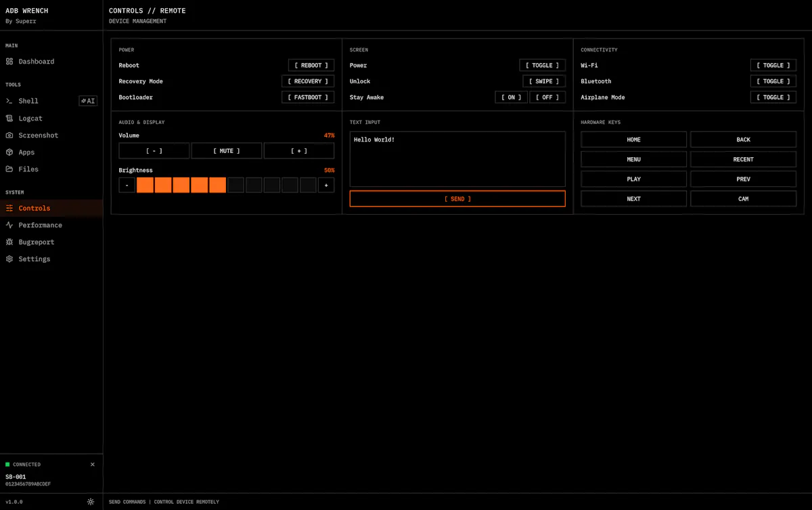Tap the HOME hardware key
The width and height of the screenshot is (812, 510).
click(x=634, y=140)
